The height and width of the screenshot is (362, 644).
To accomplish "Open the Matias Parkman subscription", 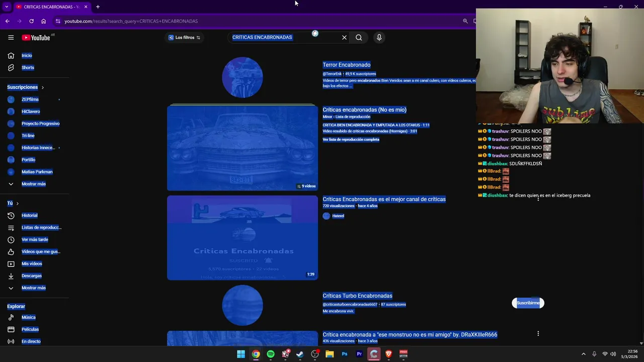I will (x=37, y=171).
